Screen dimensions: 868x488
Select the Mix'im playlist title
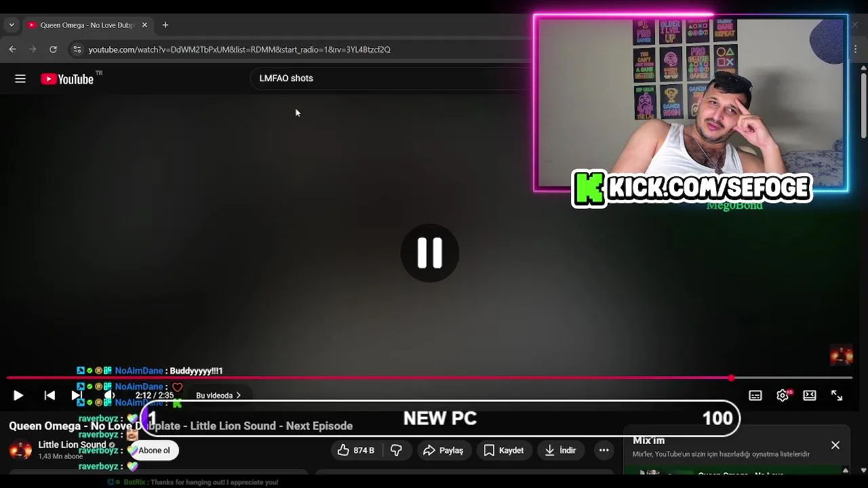[x=649, y=441]
